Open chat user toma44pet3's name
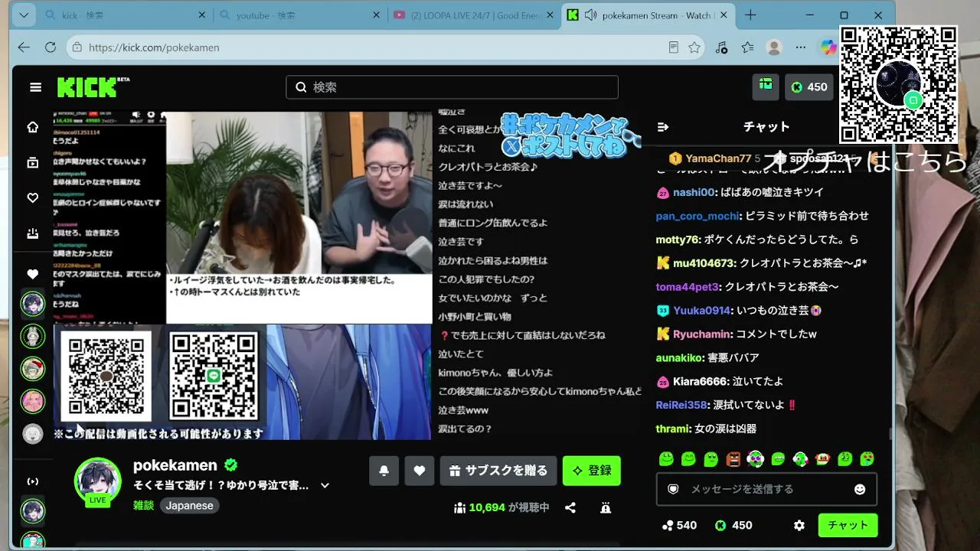 (x=688, y=287)
